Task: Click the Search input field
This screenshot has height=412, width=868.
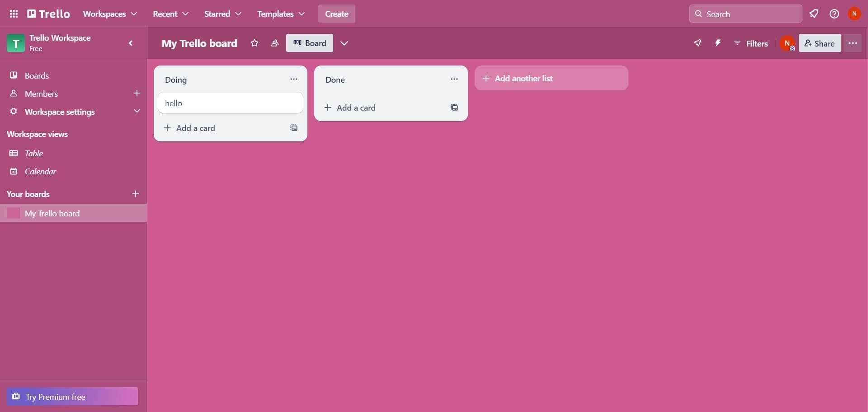Action: (x=750, y=14)
